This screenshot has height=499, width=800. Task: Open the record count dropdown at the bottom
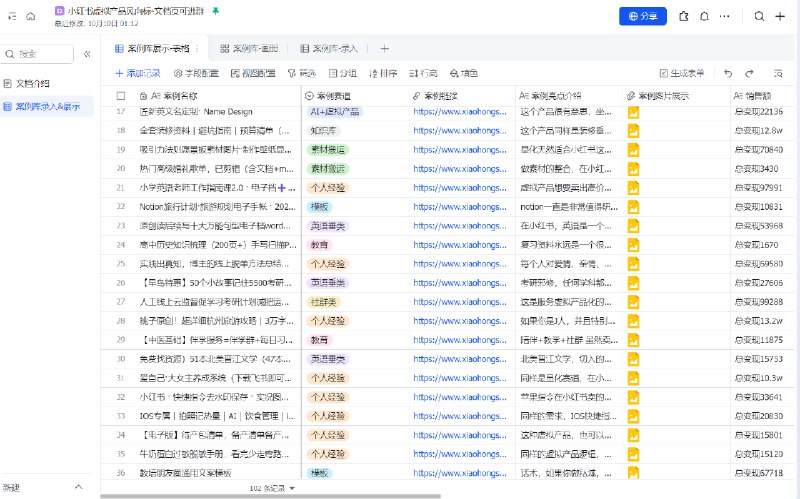(x=272, y=488)
